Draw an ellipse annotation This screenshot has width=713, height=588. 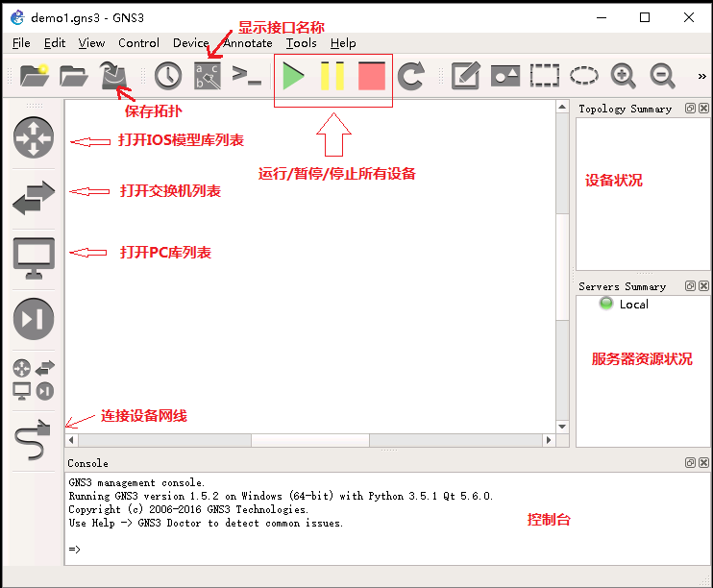click(x=584, y=76)
